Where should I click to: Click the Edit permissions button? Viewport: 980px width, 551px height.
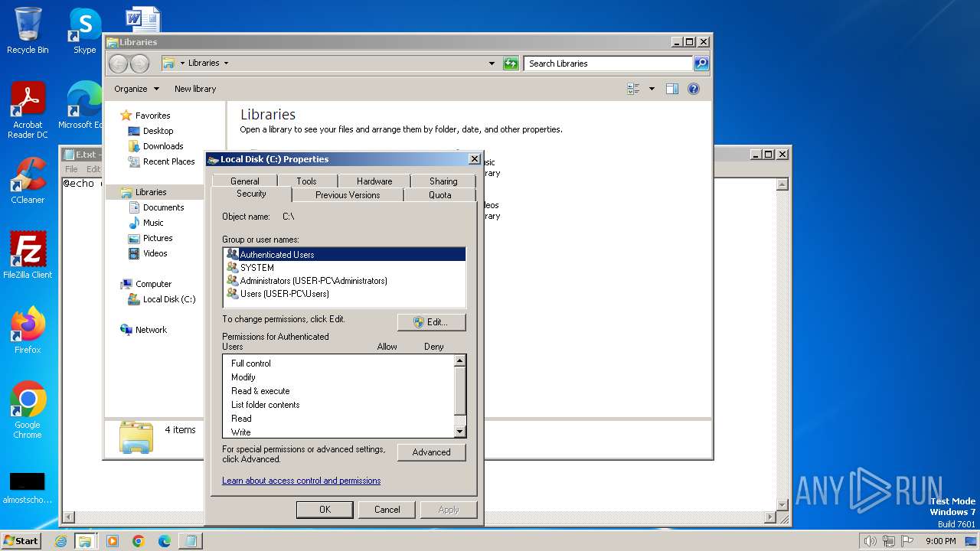pyautogui.click(x=431, y=322)
